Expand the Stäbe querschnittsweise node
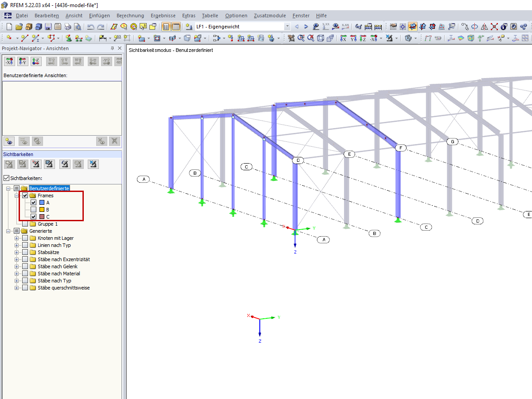 point(17,288)
